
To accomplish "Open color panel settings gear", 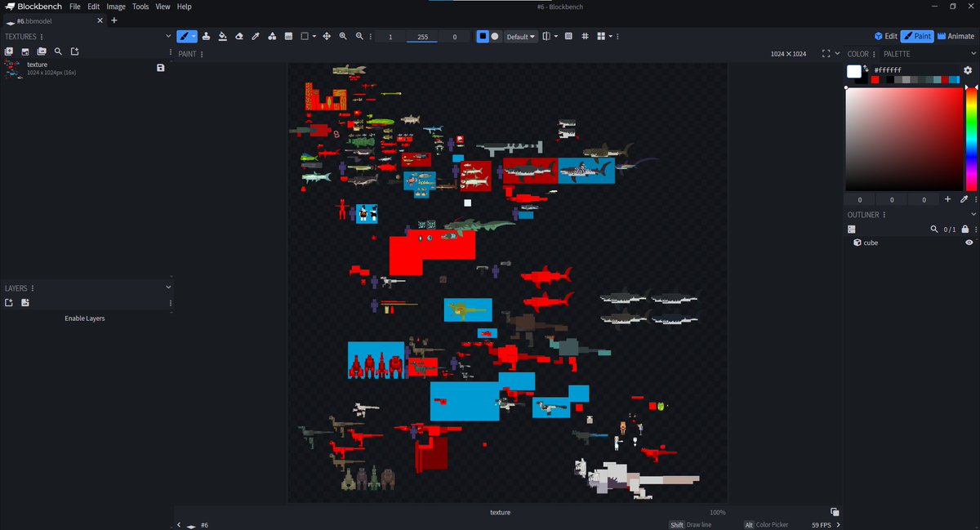I will coord(968,70).
